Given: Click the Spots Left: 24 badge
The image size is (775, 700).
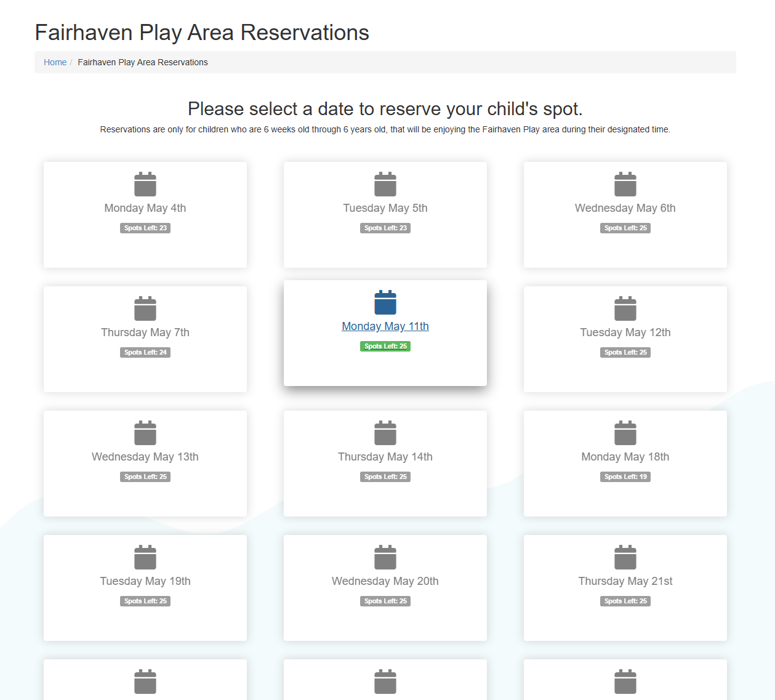Looking at the screenshot, I should point(145,352).
